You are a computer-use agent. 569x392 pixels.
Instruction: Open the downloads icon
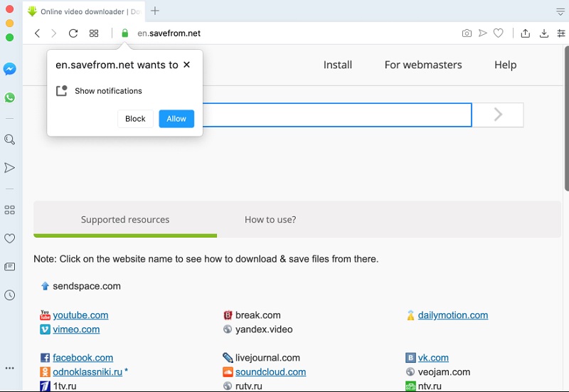(544, 33)
